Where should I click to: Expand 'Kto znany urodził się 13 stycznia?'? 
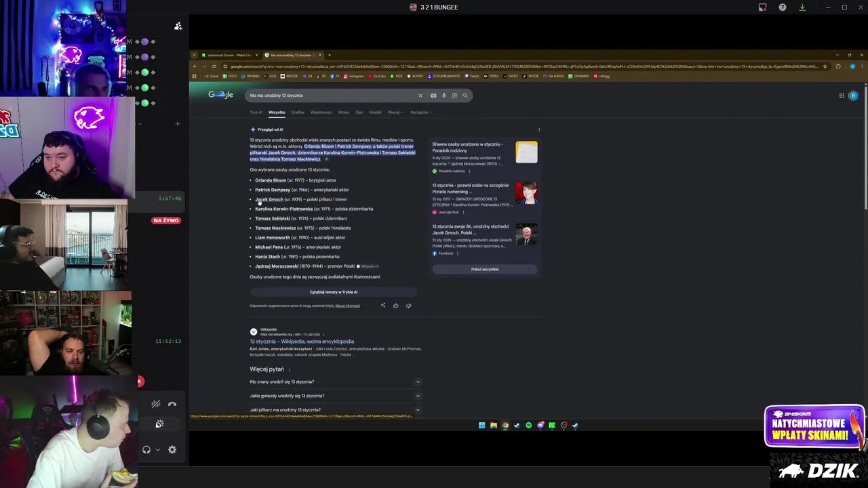tap(336, 382)
